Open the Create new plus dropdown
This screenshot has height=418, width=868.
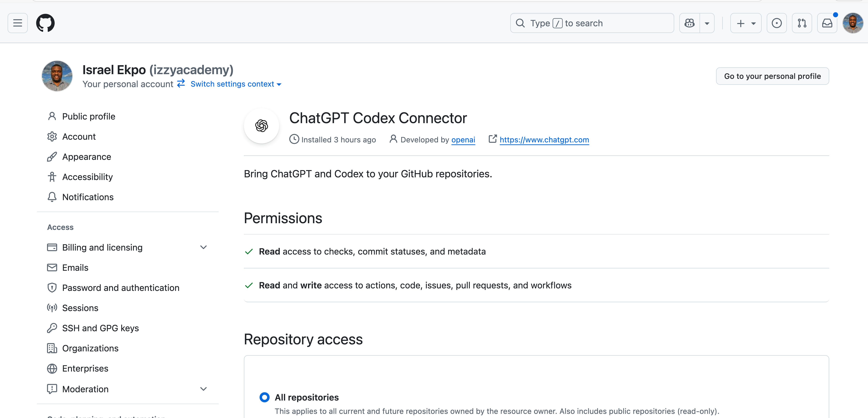746,23
